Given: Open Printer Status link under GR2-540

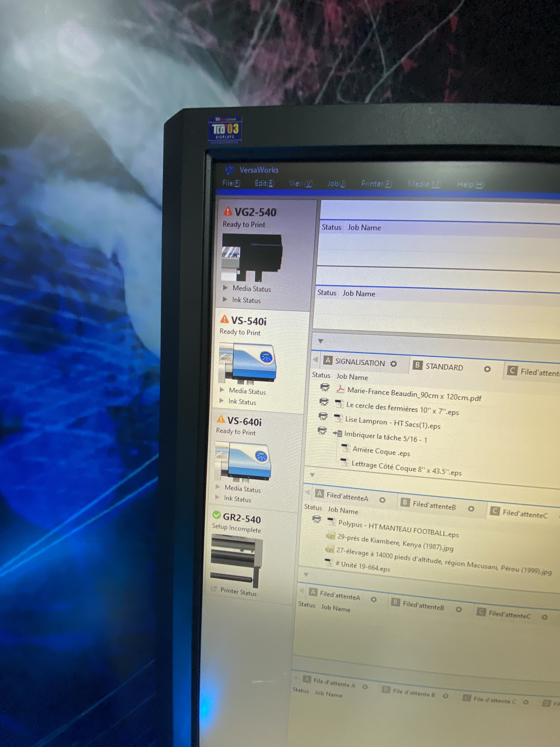Looking at the screenshot, I should coord(238,592).
